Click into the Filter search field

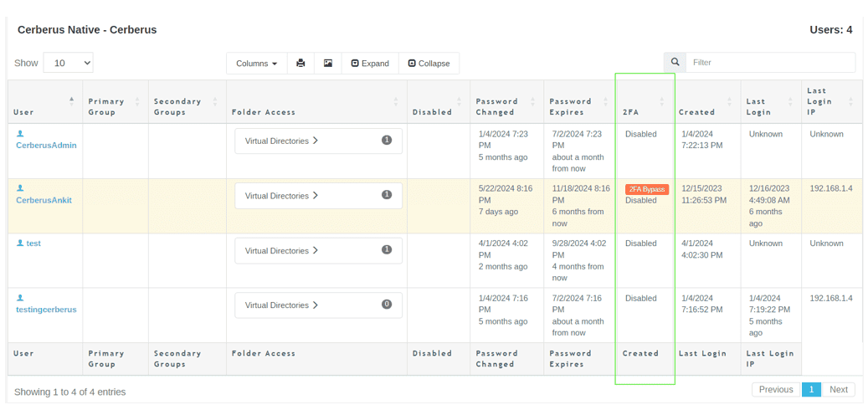pyautogui.click(x=769, y=63)
